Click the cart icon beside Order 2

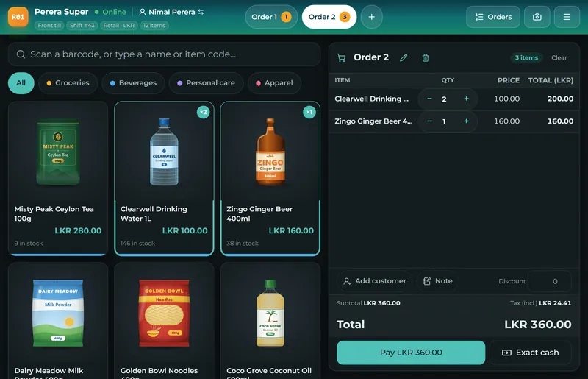click(x=341, y=58)
